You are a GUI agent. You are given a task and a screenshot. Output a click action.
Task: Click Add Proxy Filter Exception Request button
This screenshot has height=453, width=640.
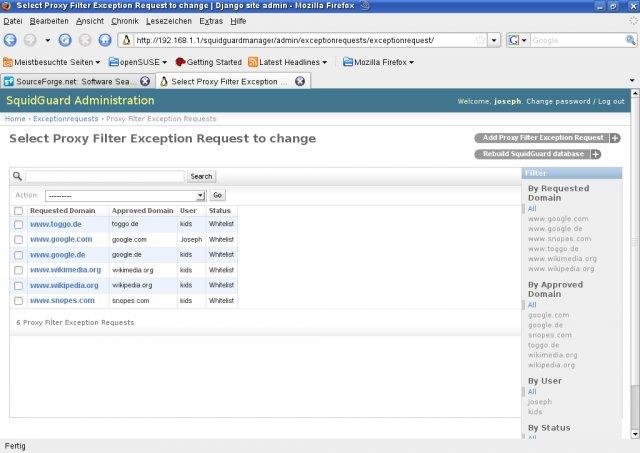(x=547, y=138)
